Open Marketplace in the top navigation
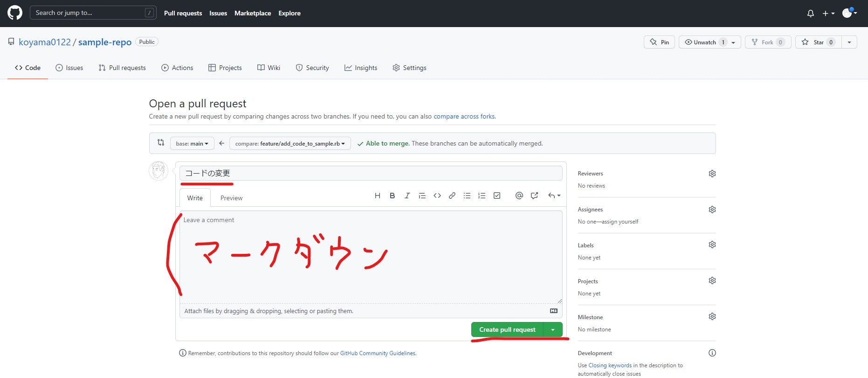Image resolution: width=868 pixels, height=378 pixels. (x=253, y=13)
